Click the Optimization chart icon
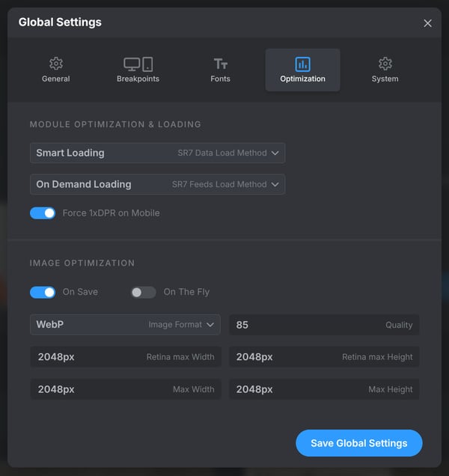The height and width of the screenshot is (476, 449). [x=302, y=64]
